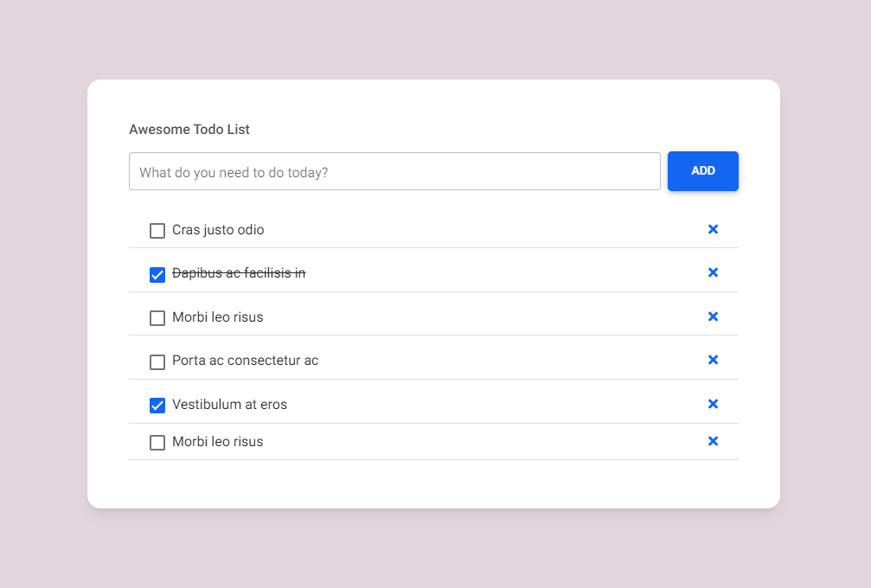This screenshot has height=588, width=871.
Task: Select the "Vestibulum at eros" task text
Action: [230, 404]
